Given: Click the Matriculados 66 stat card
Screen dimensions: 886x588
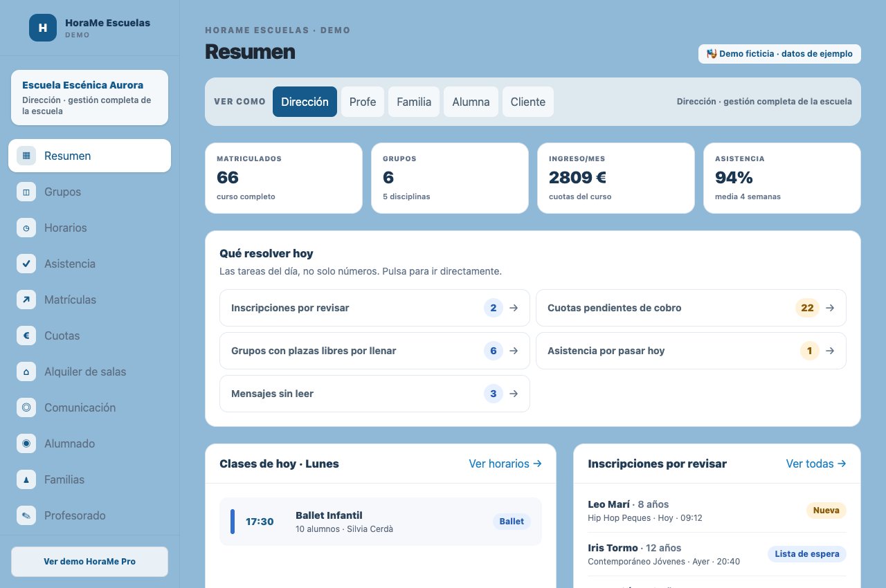Looking at the screenshot, I should tap(284, 178).
